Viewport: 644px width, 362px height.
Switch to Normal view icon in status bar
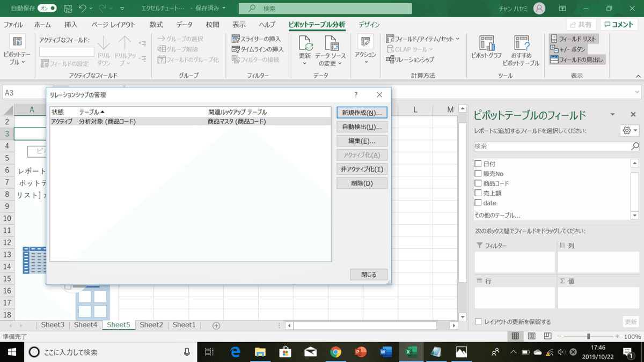click(515, 336)
